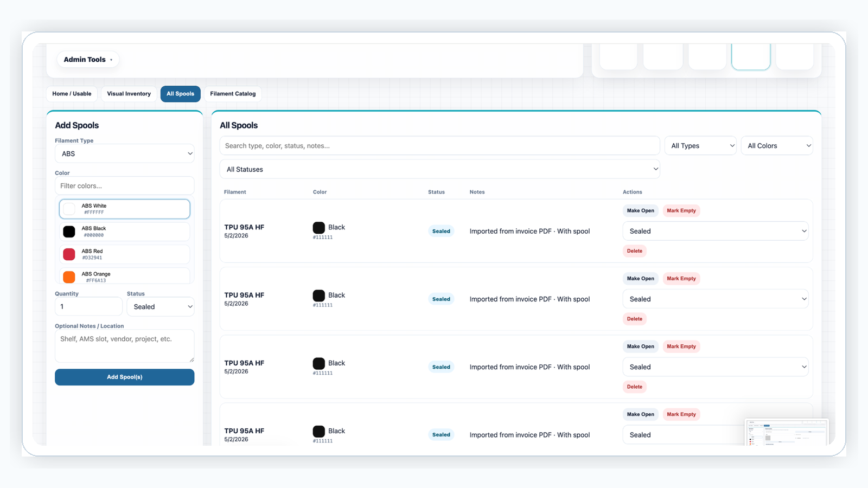Click Make Open on the fourth spool row

(640, 414)
